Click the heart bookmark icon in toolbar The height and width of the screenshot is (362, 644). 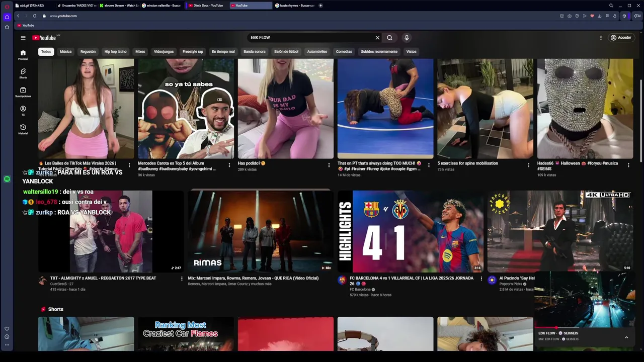(592, 16)
